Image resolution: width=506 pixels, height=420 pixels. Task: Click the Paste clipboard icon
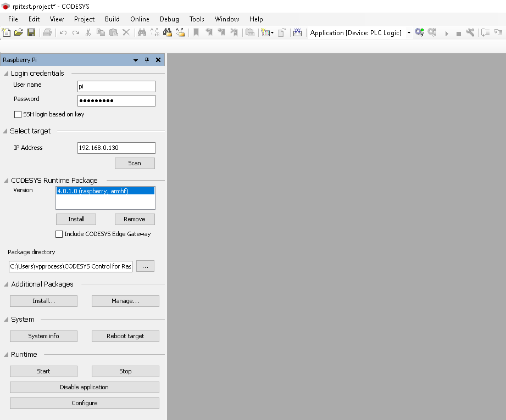114,32
